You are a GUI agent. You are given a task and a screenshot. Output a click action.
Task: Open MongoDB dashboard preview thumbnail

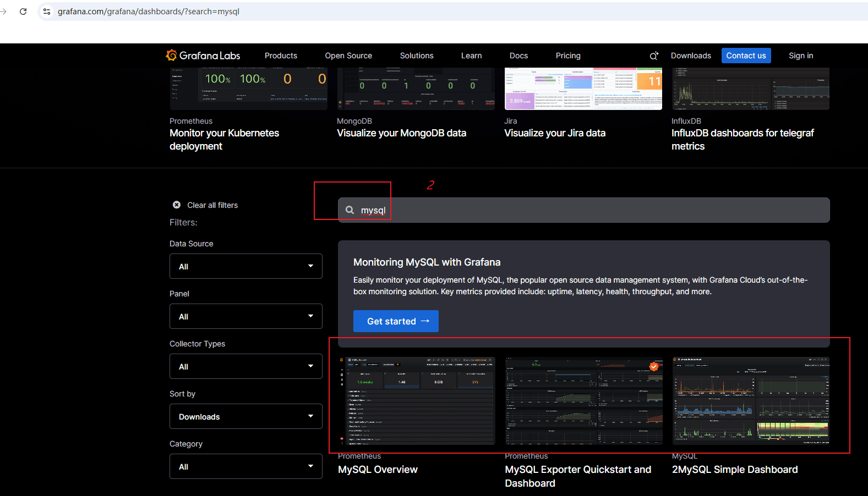tap(416, 89)
